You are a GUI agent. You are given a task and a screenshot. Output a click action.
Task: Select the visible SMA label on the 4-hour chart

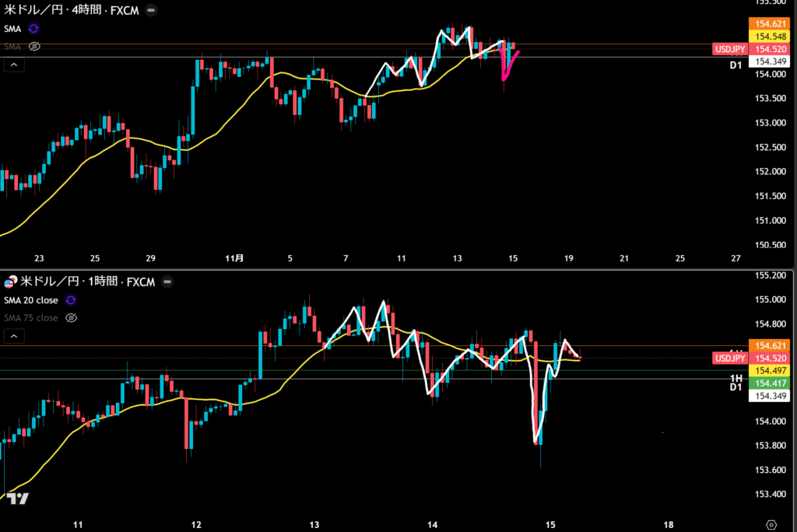point(12,29)
